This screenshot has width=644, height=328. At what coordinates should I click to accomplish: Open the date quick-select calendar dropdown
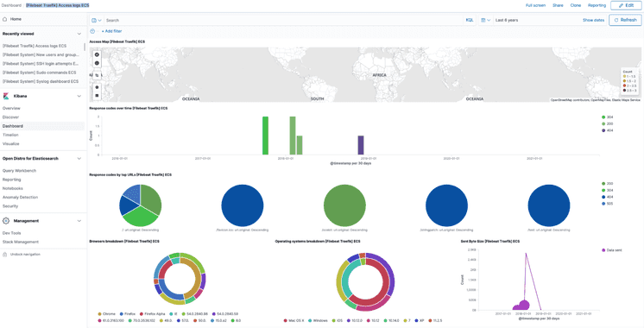tap(485, 20)
